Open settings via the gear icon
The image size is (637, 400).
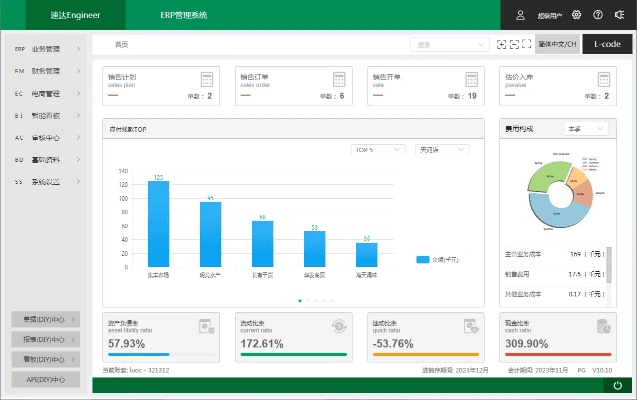[575, 15]
